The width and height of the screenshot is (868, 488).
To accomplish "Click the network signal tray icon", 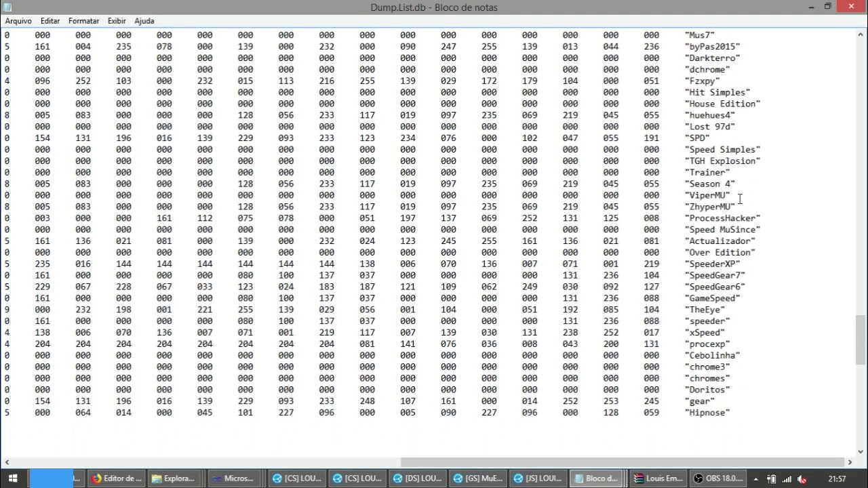I will point(786,479).
